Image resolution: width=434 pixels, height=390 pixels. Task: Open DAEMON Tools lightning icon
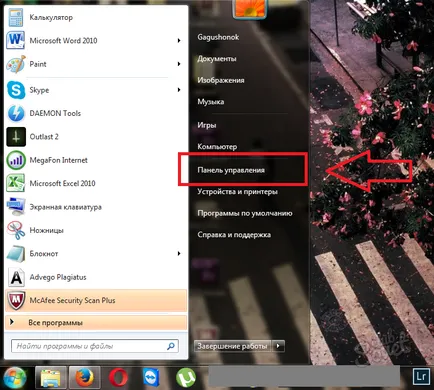tap(16, 113)
